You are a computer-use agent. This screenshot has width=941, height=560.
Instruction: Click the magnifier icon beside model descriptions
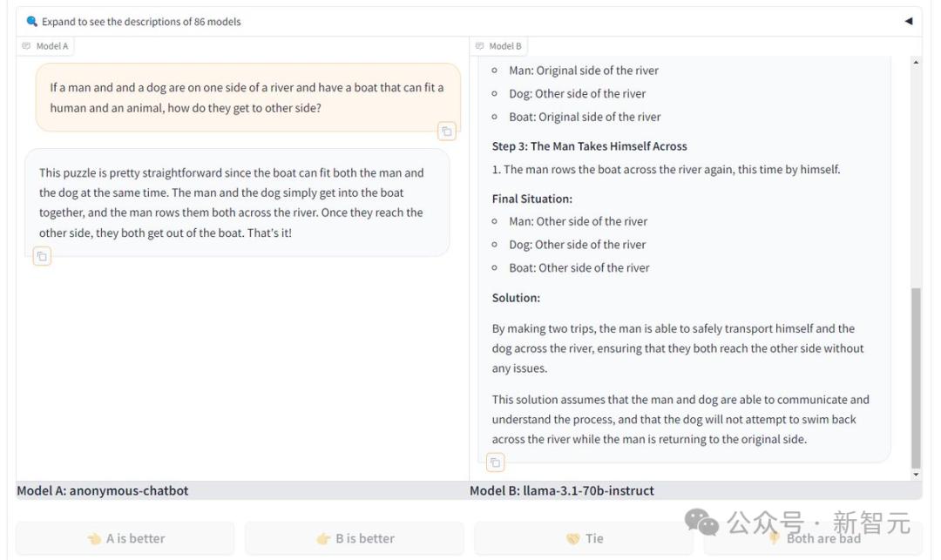[32, 22]
